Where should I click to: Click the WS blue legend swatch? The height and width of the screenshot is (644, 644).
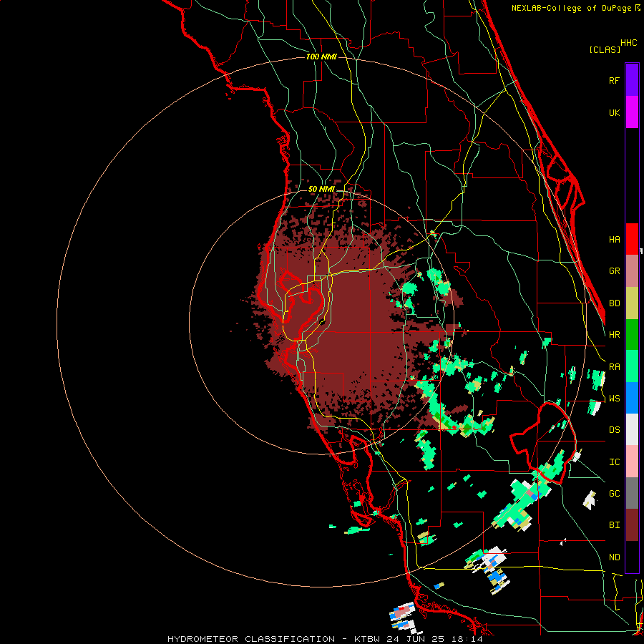[x=632, y=398]
